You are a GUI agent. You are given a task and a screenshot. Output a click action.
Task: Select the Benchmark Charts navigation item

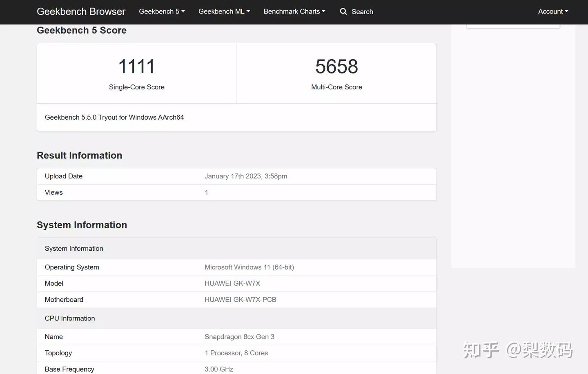294,11
